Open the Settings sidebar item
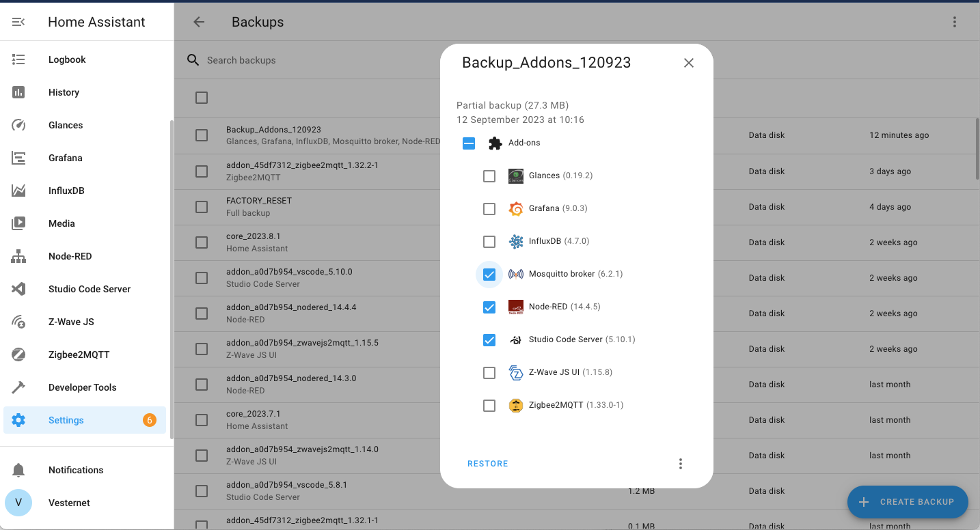 pos(85,420)
